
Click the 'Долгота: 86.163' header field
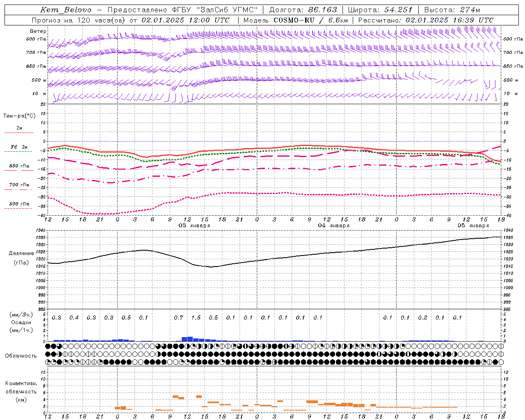point(303,10)
